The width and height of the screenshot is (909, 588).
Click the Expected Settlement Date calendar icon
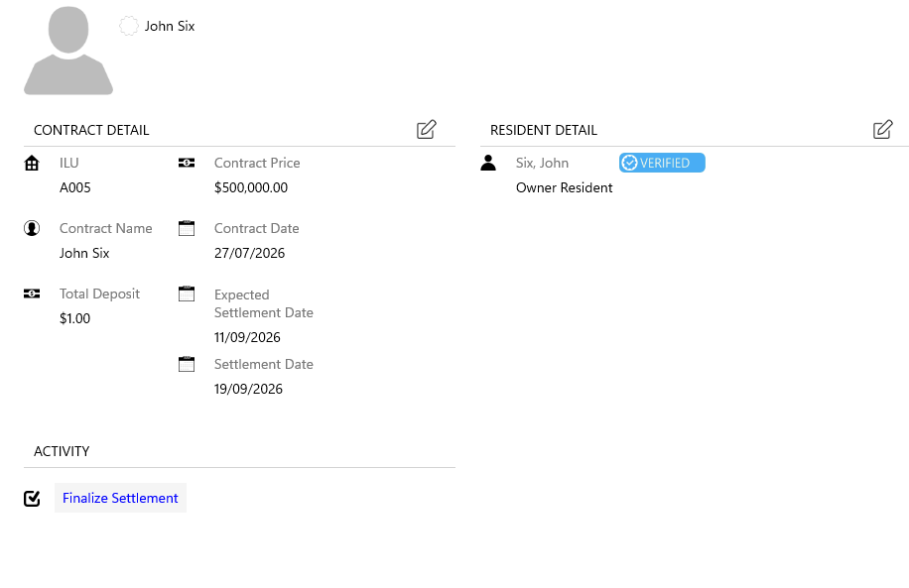click(187, 294)
